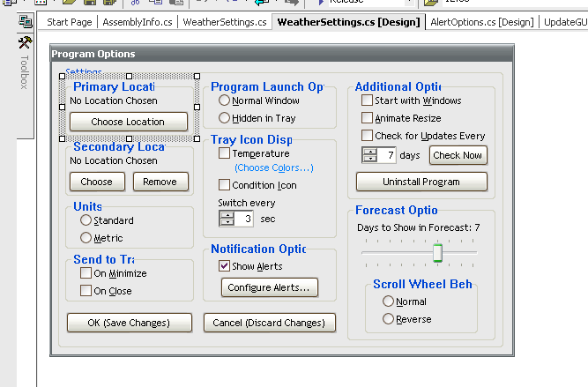Click the Choose Location button
This screenshot has height=387, width=588.
click(x=128, y=122)
